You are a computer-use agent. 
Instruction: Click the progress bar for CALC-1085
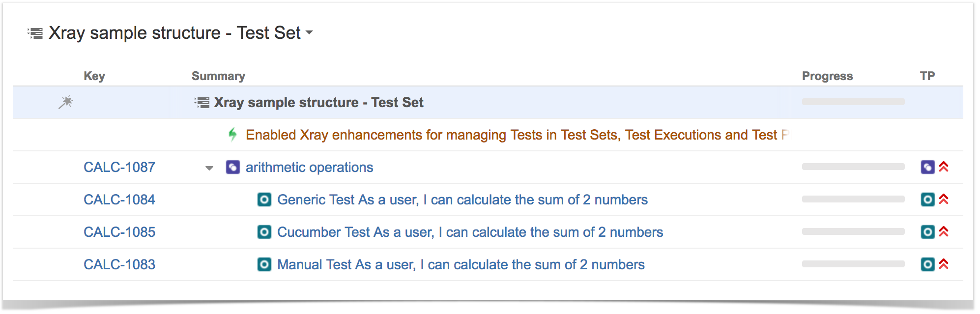click(x=853, y=231)
